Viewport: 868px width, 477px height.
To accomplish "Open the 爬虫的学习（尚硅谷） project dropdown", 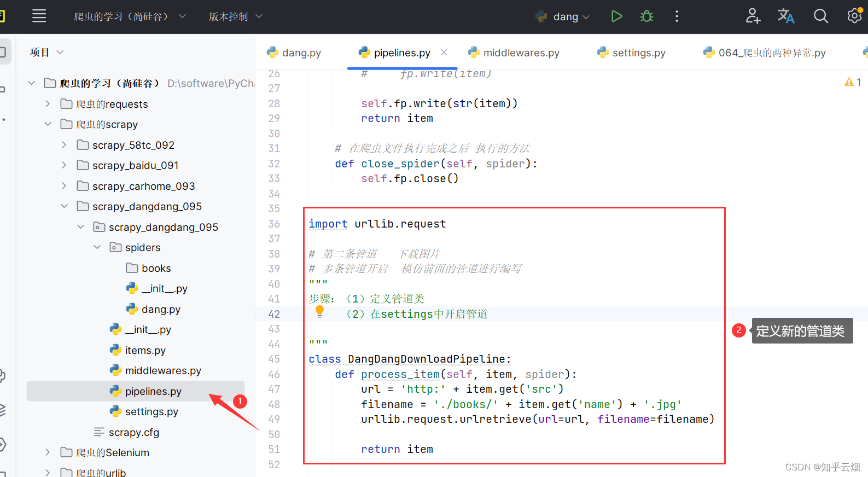I will coord(130,16).
